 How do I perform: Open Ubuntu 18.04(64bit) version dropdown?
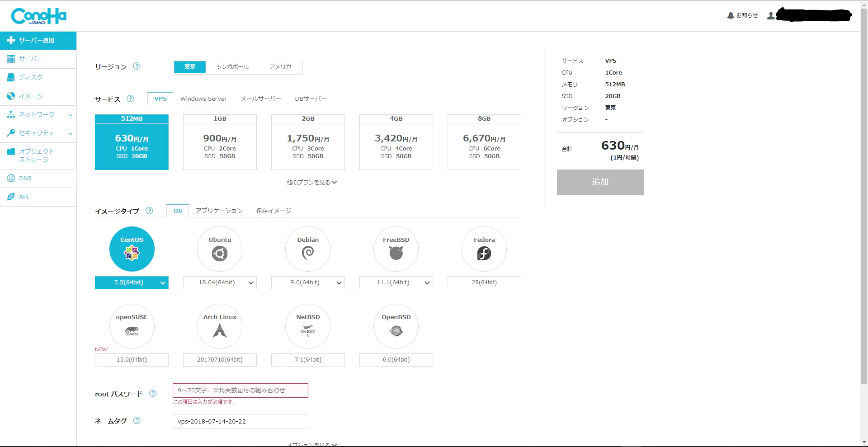pos(220,282)
